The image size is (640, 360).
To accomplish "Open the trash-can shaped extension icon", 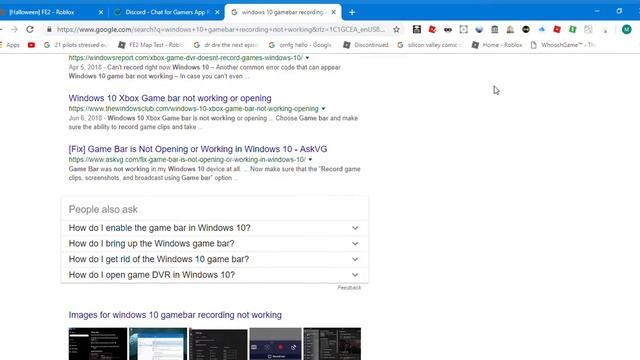I will point(495,29).
